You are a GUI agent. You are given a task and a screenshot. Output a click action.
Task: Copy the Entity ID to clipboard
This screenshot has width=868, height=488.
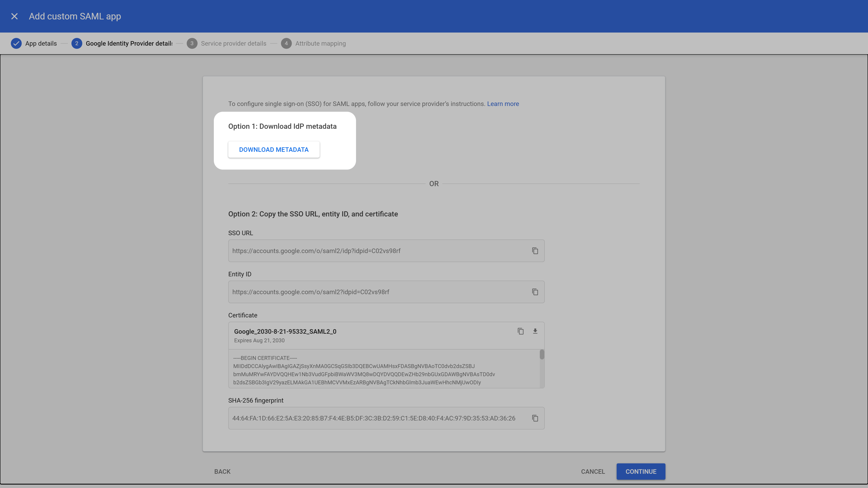(x=535, y=292)
